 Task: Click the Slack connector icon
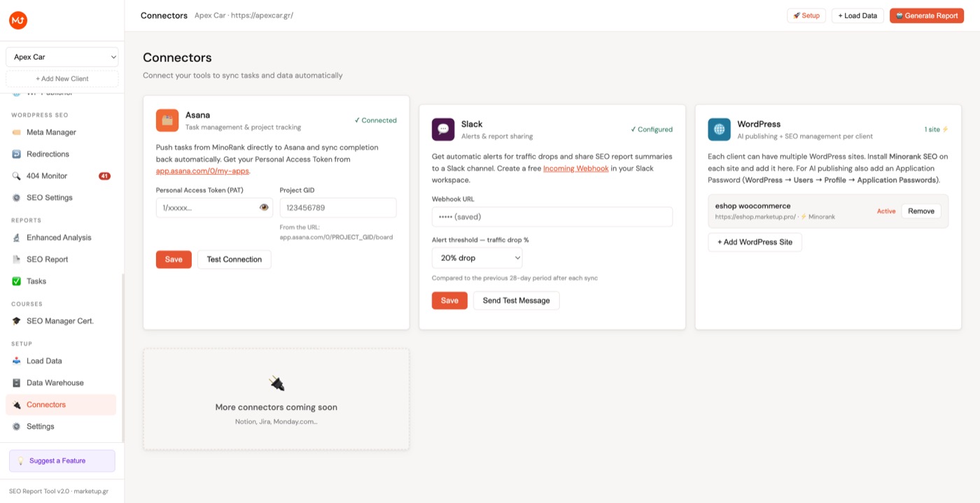click(443, 129)
